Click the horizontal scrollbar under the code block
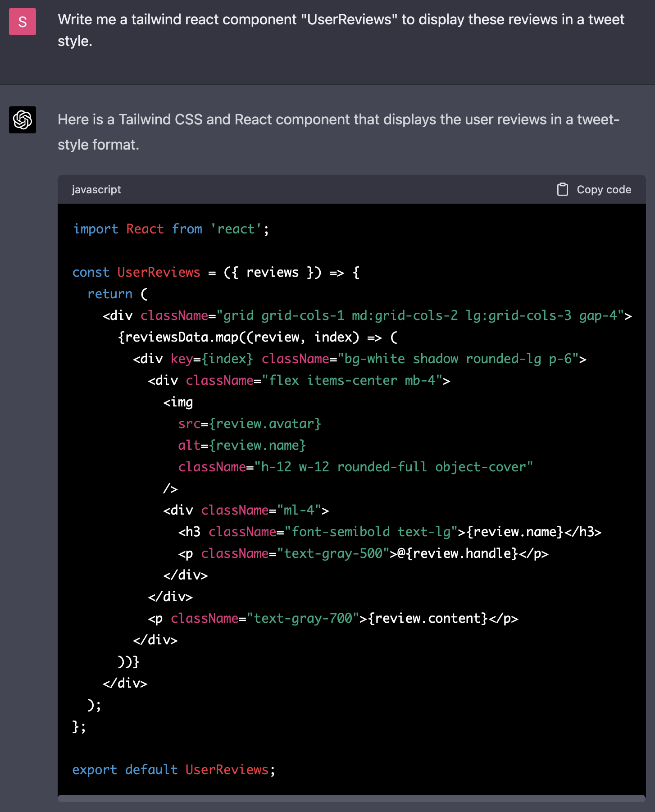The width and height of the screenshot is (655, 812). 352,798
